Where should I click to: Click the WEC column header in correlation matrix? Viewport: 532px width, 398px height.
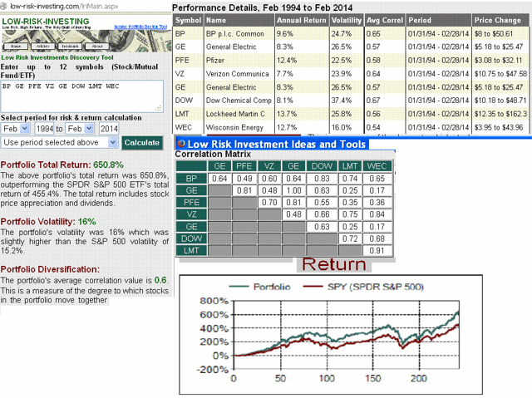click(377, 166)
